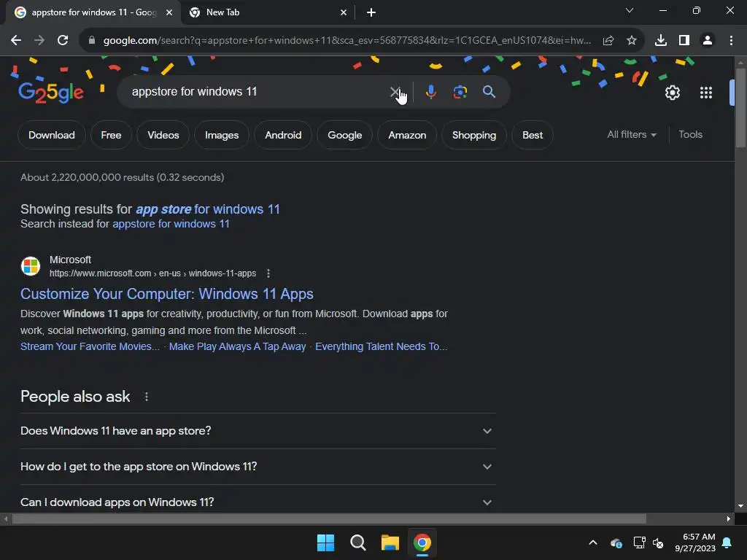
Task: Filter results by Free
Action: (x=111, y=135)
